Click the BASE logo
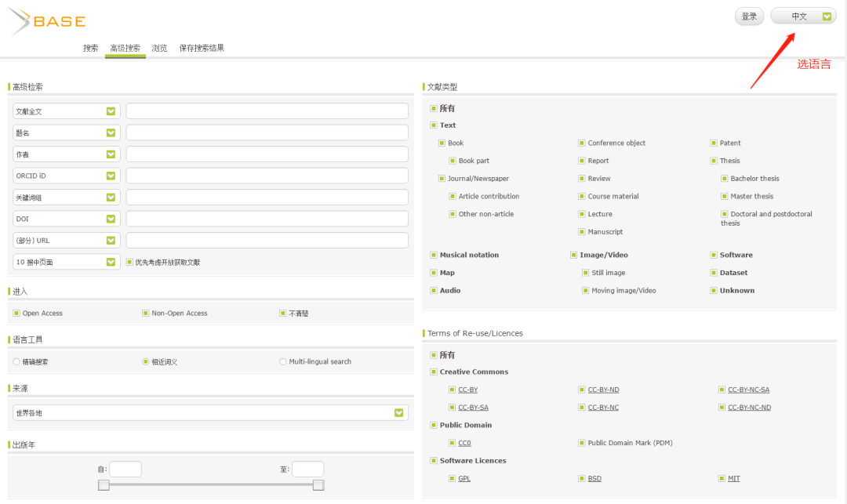 47,22
